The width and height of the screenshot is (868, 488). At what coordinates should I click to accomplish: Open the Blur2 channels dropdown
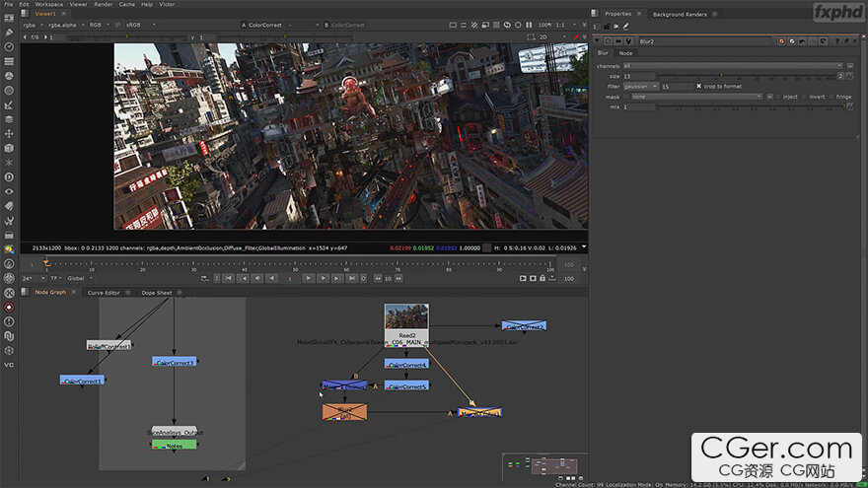[732, 66]
